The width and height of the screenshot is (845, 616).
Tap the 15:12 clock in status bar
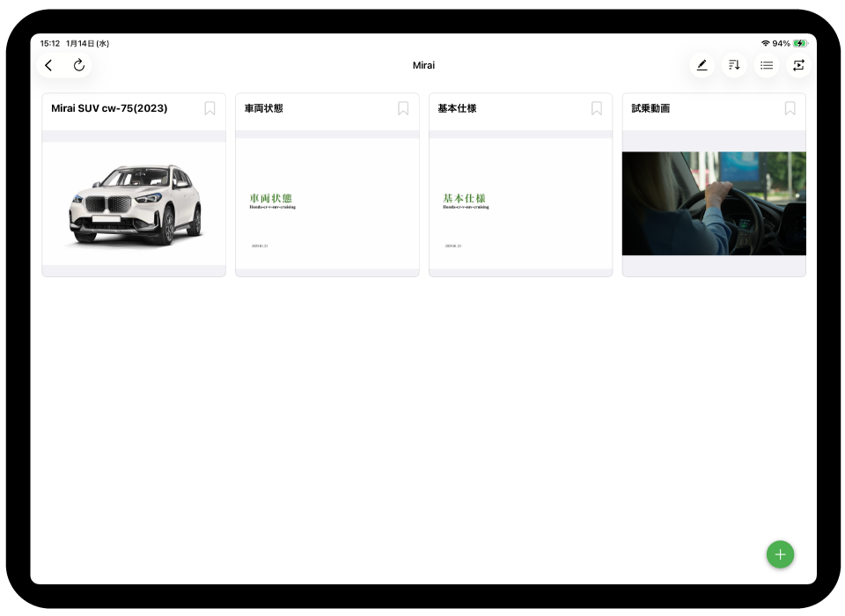point(49,43)
